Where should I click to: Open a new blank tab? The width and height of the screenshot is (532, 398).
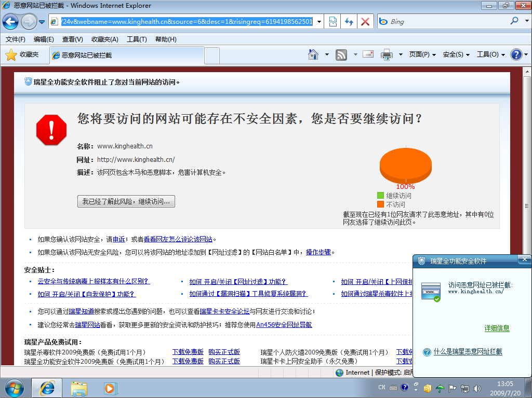212,56
